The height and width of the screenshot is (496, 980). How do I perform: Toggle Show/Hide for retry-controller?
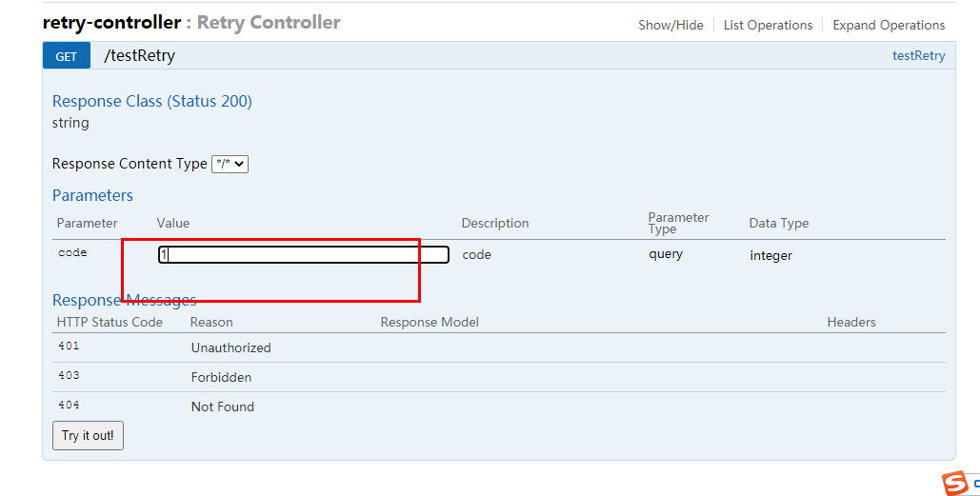pyautogui.click(x=670, y=25)
